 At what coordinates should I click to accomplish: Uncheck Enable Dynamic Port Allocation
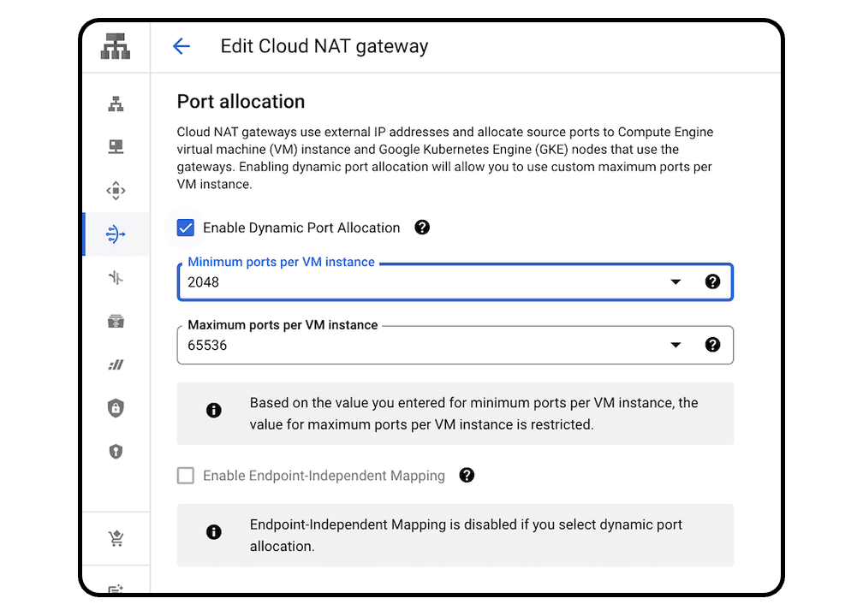[186, 228]
